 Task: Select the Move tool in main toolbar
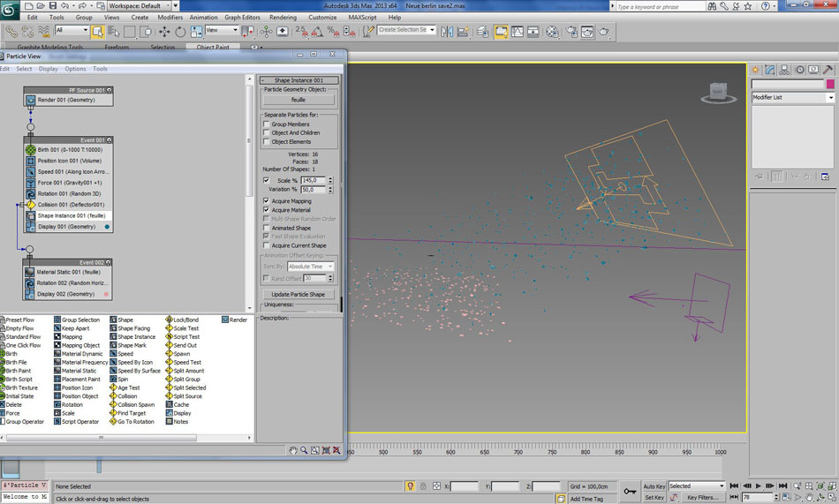click(164, 32)
